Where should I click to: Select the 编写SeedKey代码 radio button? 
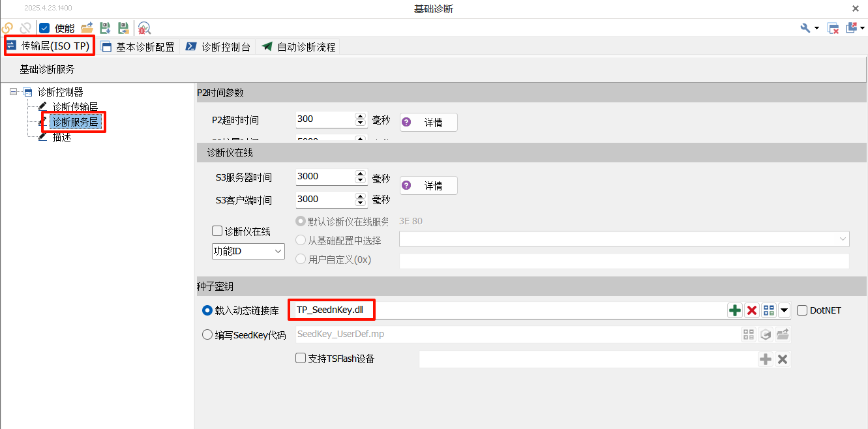pyautogui.click(x=207, y=334)
